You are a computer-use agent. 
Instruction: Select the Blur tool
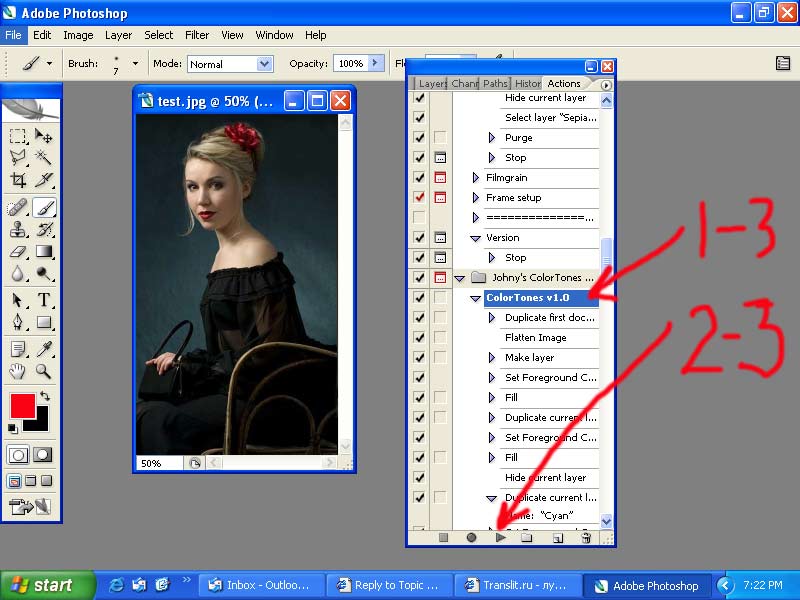point(17,274)
